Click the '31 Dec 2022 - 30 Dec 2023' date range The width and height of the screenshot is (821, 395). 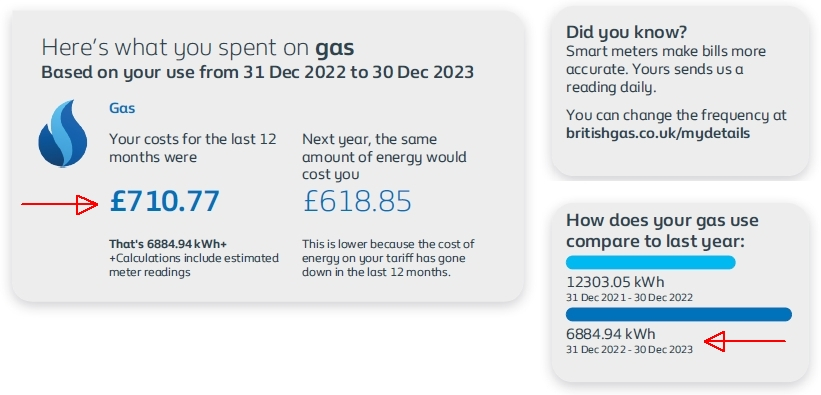click(x=629, y=349)
